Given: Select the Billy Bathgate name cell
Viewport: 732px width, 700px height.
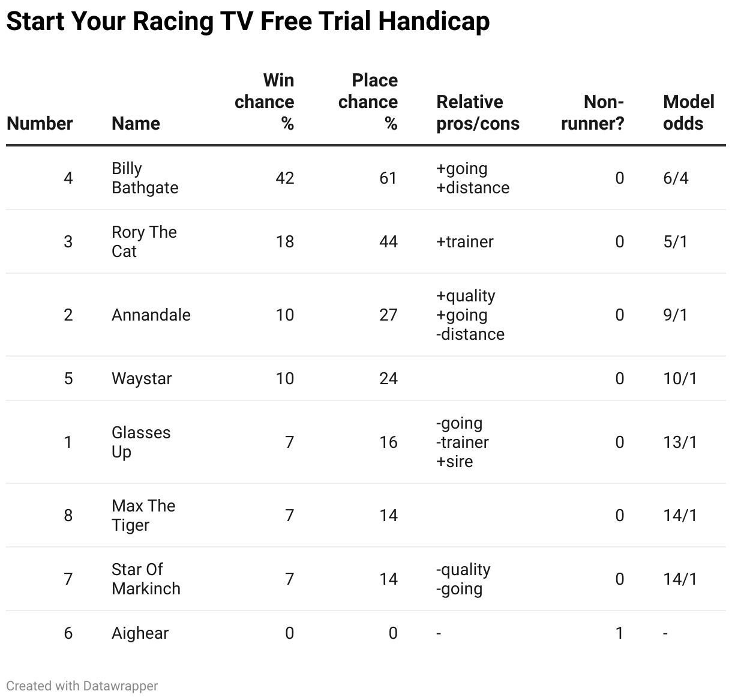Looking at the screenshot, I should pos(145,178).
